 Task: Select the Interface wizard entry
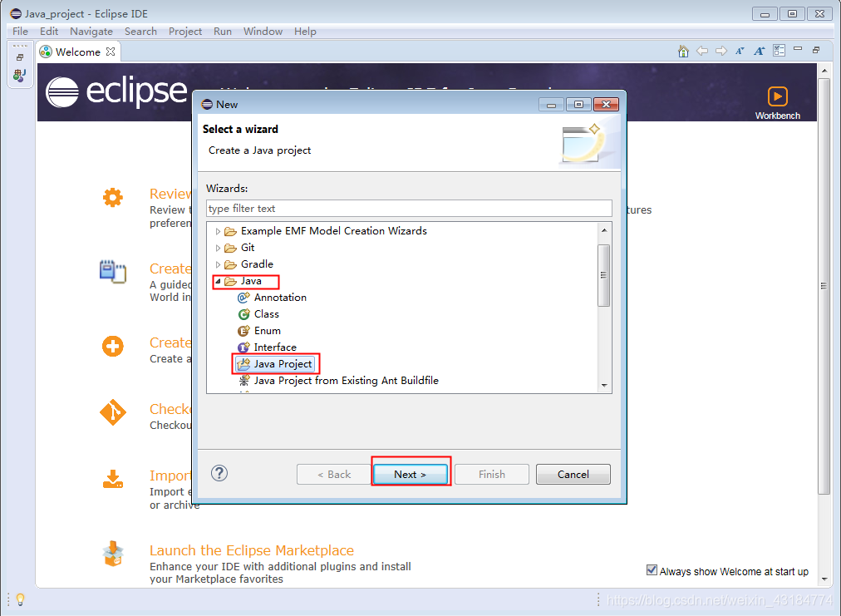click(267, 347)
